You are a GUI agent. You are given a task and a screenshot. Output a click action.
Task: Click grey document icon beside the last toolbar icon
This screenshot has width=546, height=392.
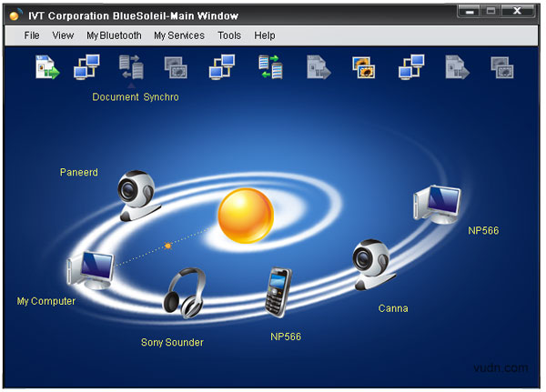point(457,67)
